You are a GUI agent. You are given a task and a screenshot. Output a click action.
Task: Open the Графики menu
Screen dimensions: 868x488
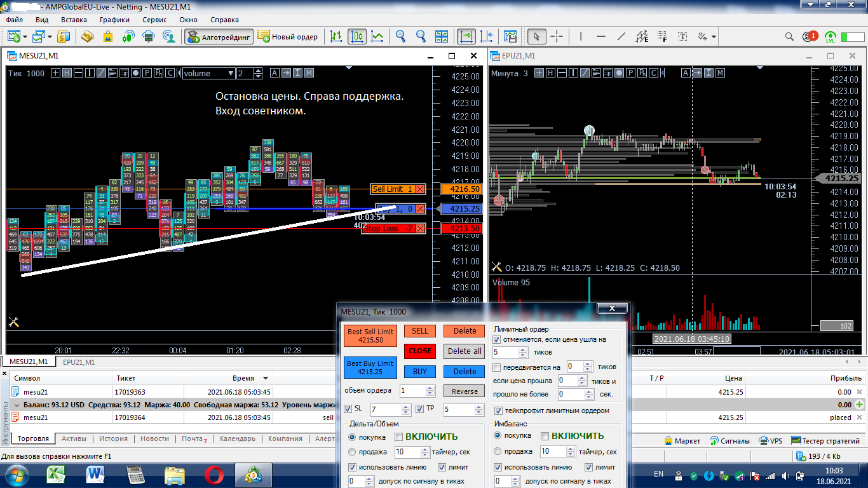coord(114,20)
